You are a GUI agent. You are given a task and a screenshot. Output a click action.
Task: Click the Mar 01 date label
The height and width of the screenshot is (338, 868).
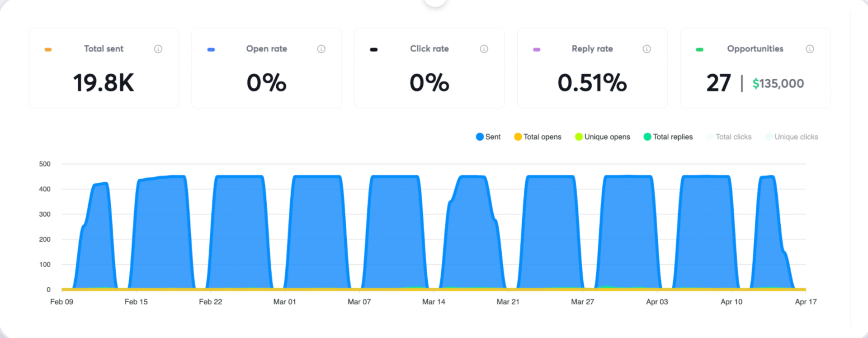tap(285, 302)
